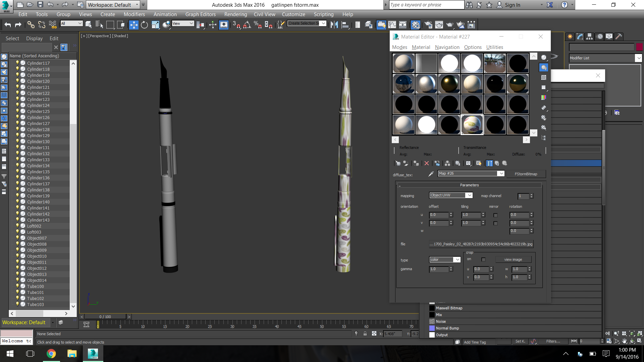Viewport: 644px width, 362px height.
Task: Select the paisley material sample sphere
Action: [x=472, y=124]
